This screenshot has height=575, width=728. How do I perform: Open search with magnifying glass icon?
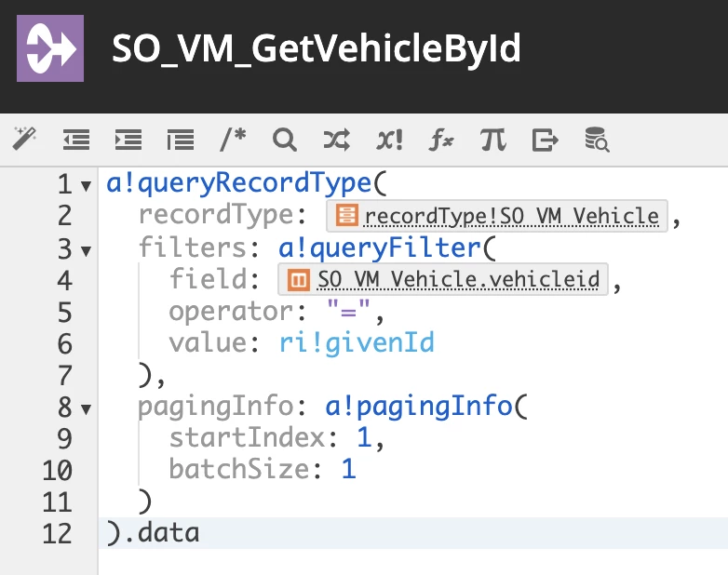click(x=285, y=140)
